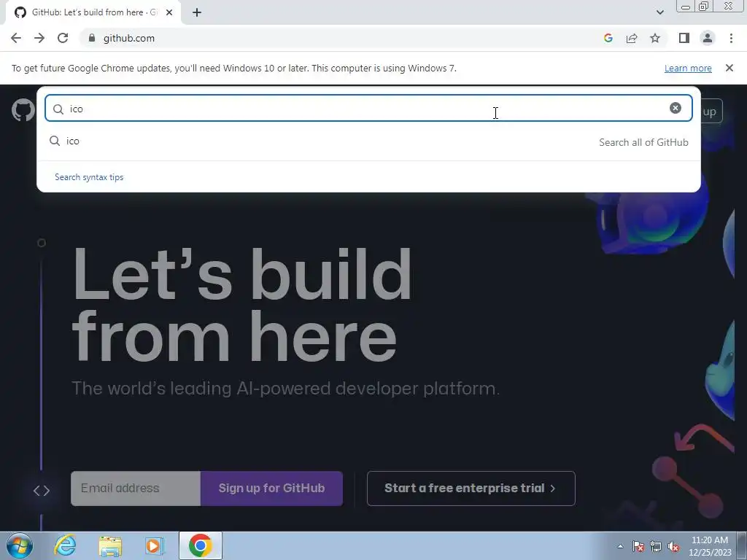This screenshot has height=560, width=747.
Task: Click Search all of GitHub label
Action: 643,142
